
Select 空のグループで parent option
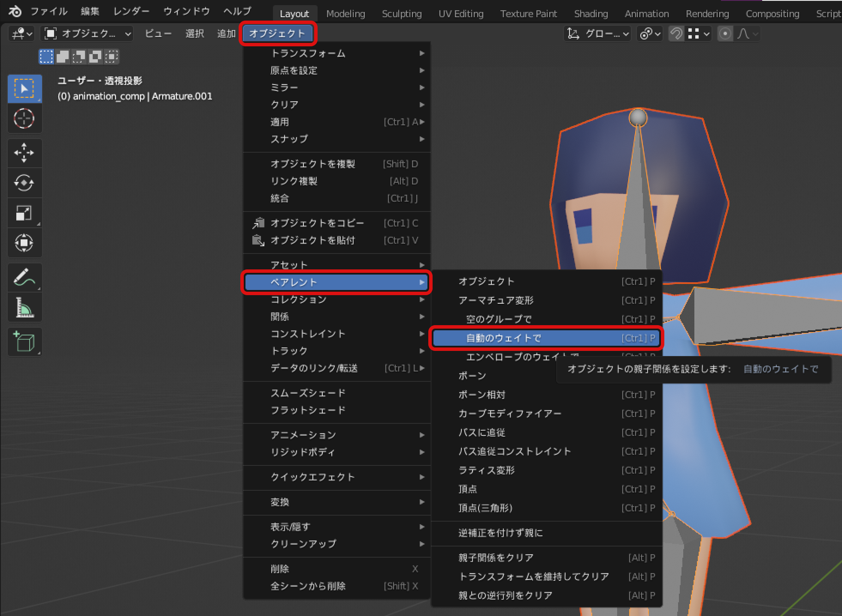546,319
